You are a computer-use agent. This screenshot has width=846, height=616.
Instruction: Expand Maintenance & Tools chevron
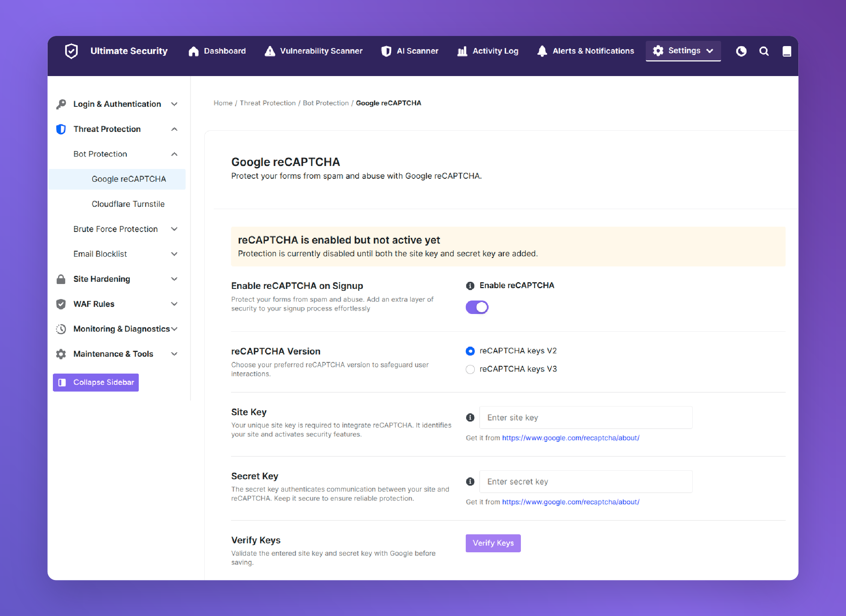coord(174,354)
